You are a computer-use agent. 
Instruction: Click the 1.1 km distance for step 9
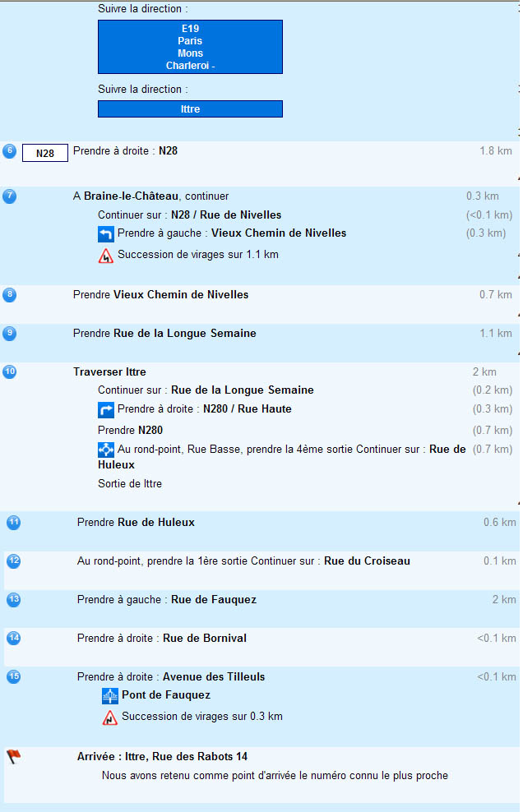tap(496, 333)
